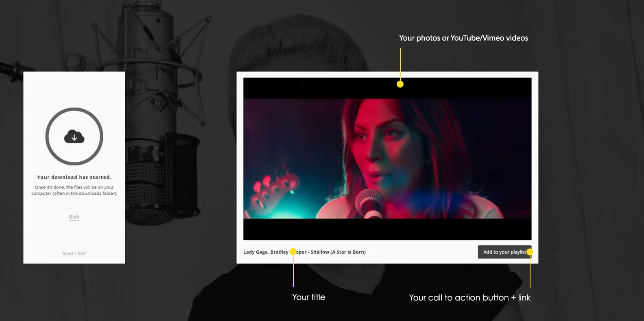The image size is (644, 321).
Task: Open the 'Send a file?' link
Action: 74,253
